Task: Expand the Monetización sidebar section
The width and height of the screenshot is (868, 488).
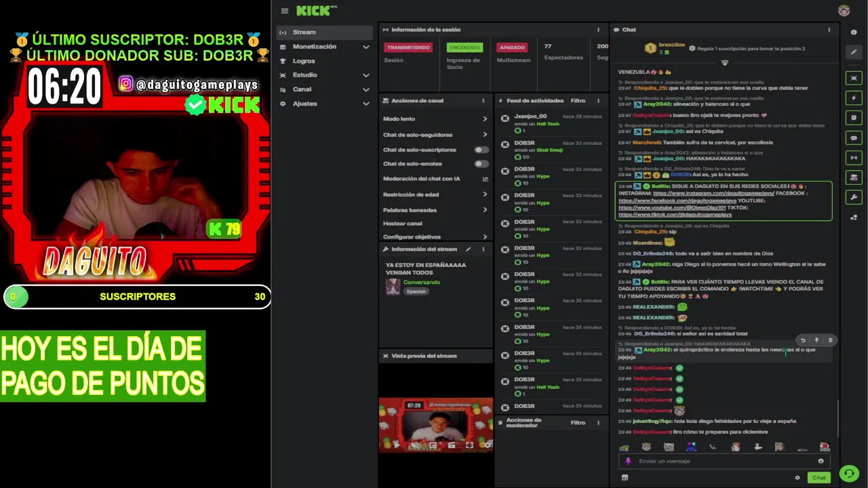Action: (x=366, y=47)
